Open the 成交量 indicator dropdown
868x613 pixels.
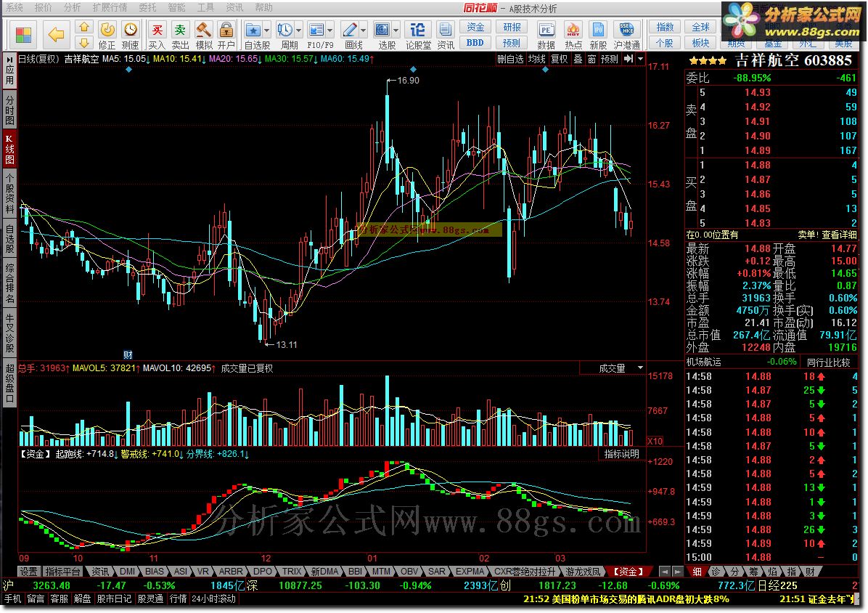point(641,368)
